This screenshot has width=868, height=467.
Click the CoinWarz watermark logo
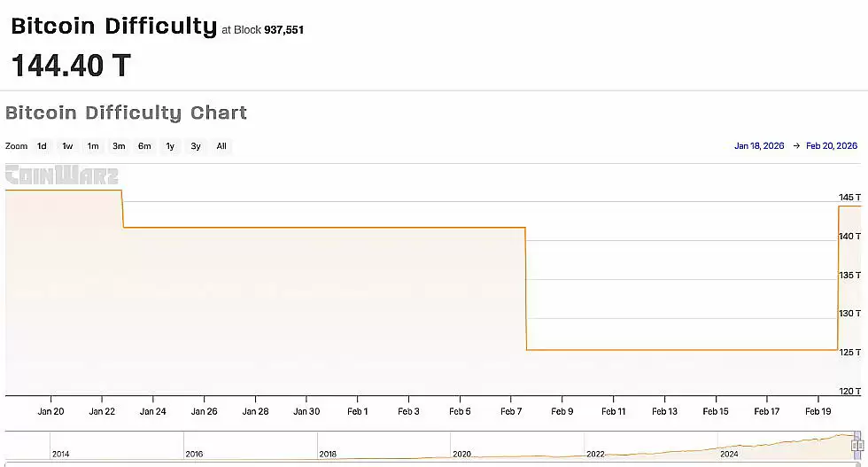coord(61,175)
